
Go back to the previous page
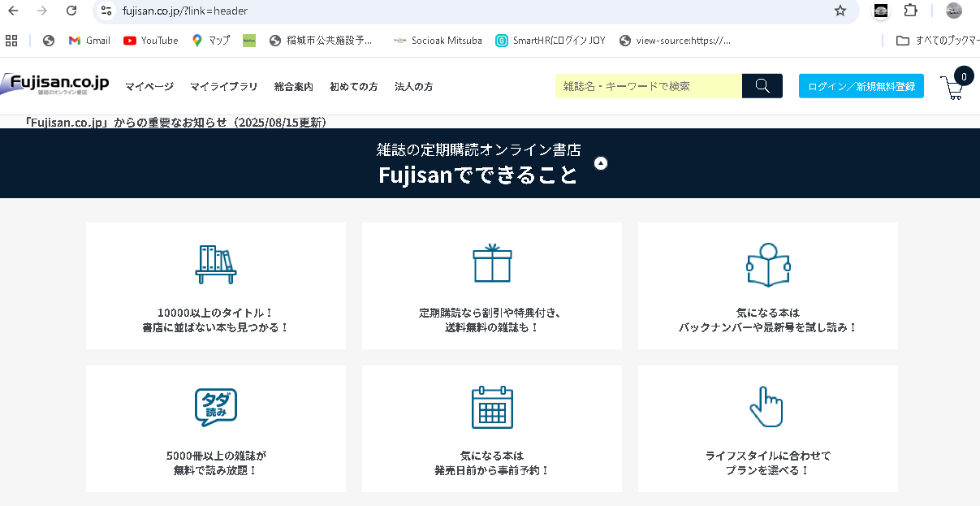coord(13,11)
